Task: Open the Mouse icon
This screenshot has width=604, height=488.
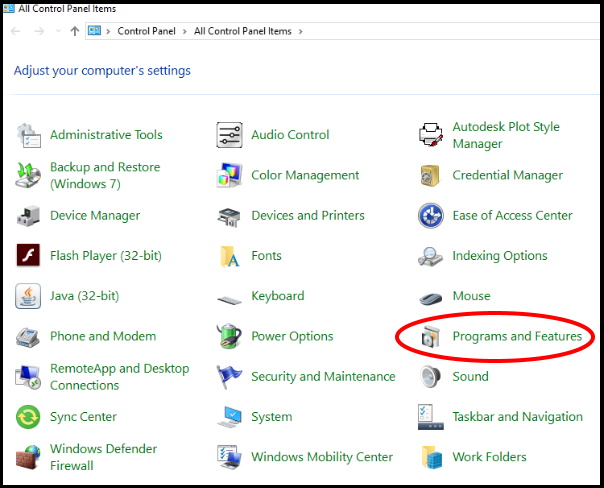Action: (431, 299)
